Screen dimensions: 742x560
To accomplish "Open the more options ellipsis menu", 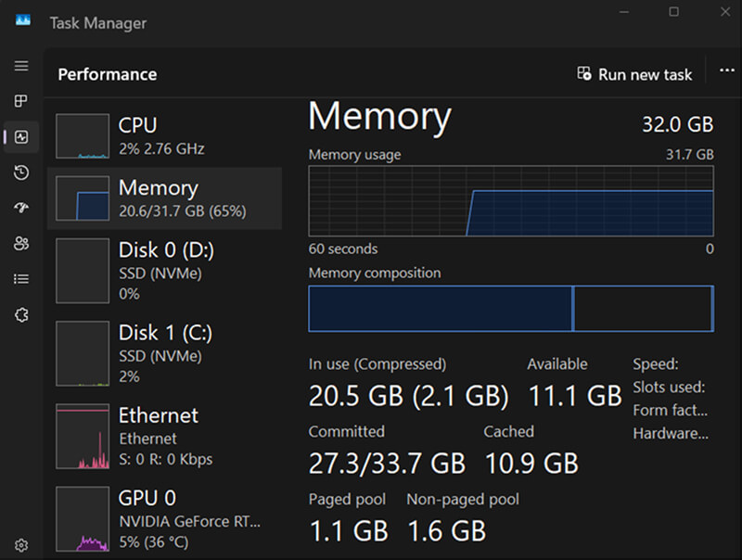I will point(727,70).
